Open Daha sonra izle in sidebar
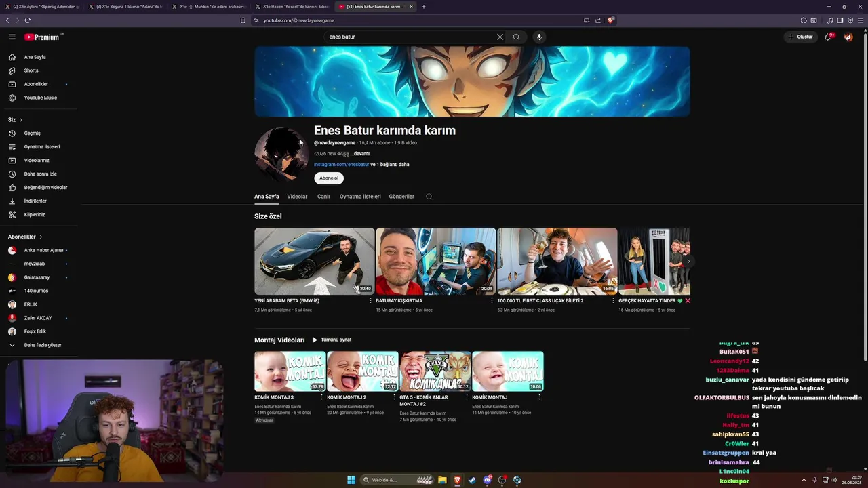The width and height of the screenshot is (868, 488). point(39,174)
